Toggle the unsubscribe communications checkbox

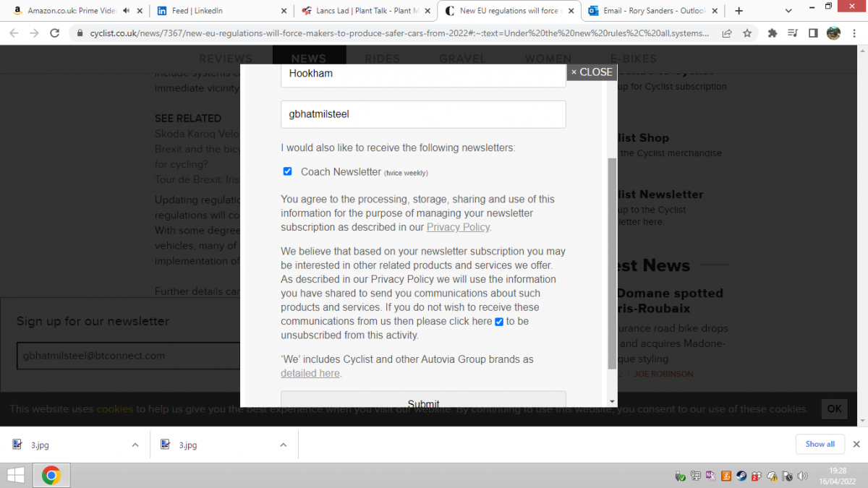[x=499, y=322]
